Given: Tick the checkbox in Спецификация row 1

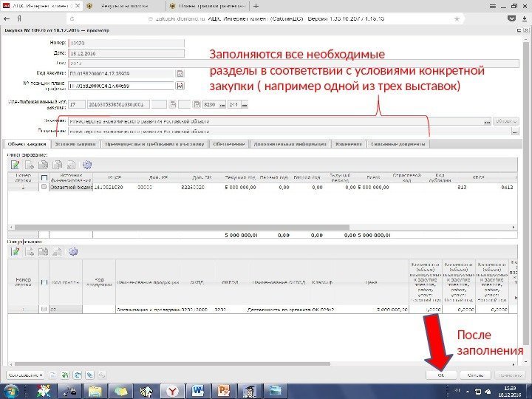Looking at the screenshot, I should coord(44,309).
